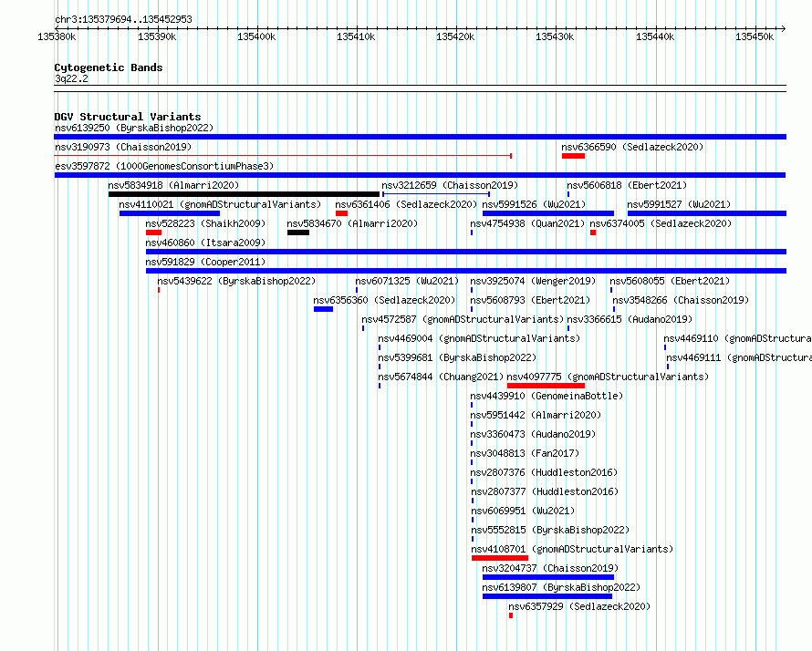
Task: Click the nsv4469111 variant label
Action: pyautogui.click(x=739, y=357)
